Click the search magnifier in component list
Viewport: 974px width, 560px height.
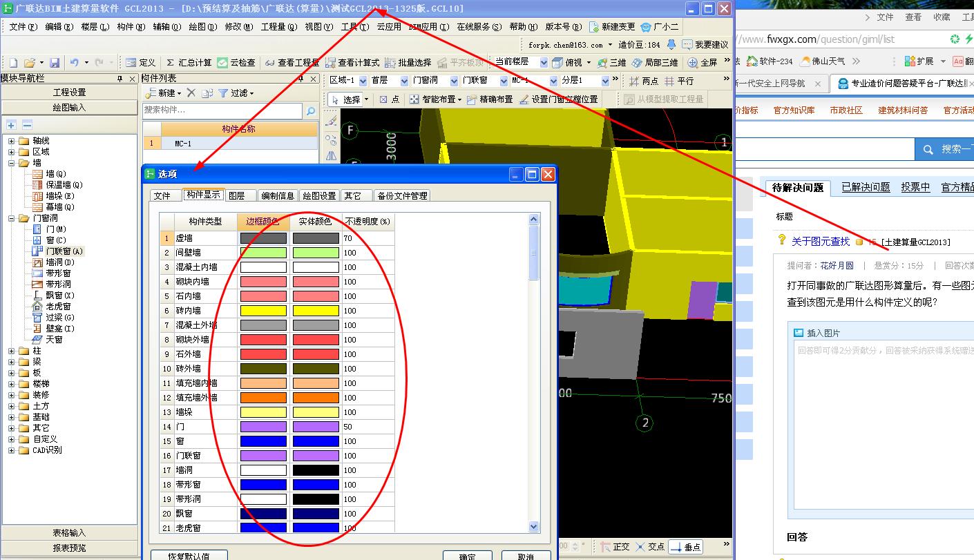click(x=311, y=110)
